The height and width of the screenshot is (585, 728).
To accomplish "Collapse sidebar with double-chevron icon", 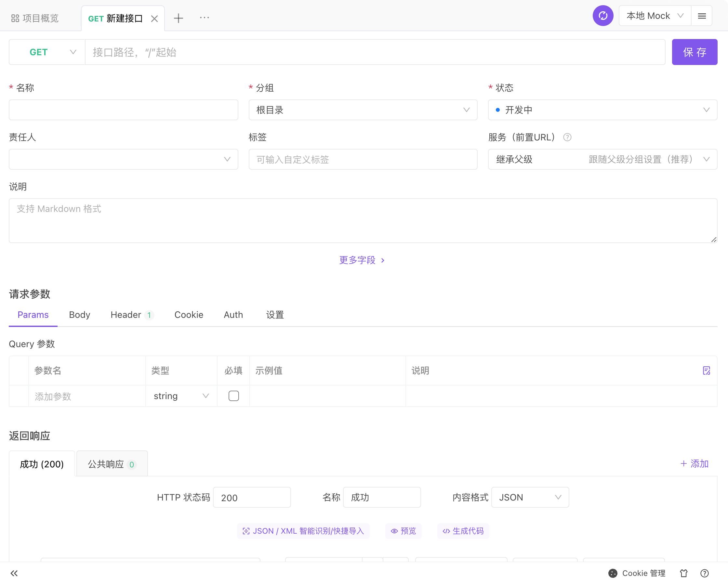I will (x=14, y=573).
